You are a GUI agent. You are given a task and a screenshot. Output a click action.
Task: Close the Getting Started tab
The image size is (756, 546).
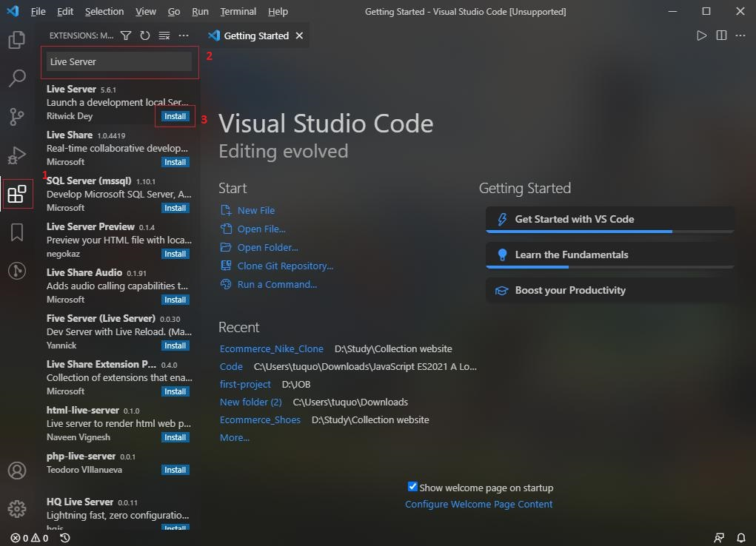pyautogui.click(x=299, y=36)
